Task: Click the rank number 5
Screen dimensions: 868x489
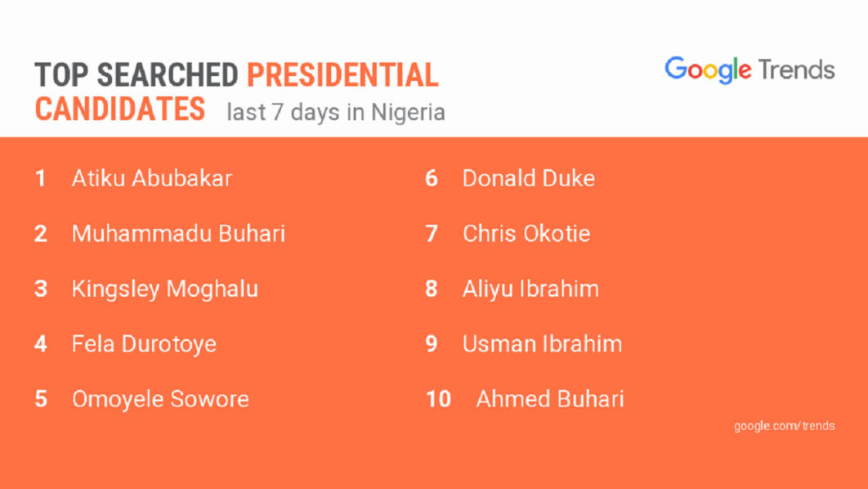Action: point(41,399)
